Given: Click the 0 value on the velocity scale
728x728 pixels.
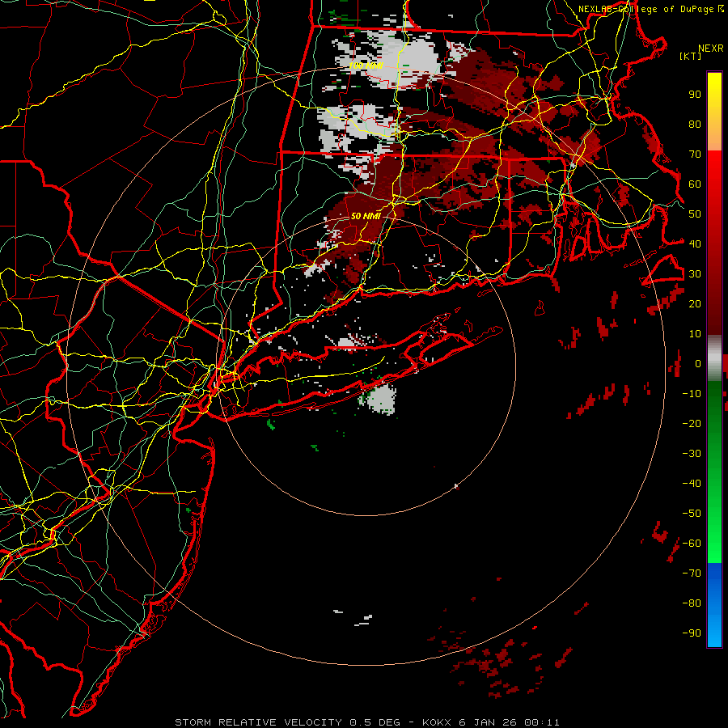Looking at the screenshot, I should (x=698, y=364).
